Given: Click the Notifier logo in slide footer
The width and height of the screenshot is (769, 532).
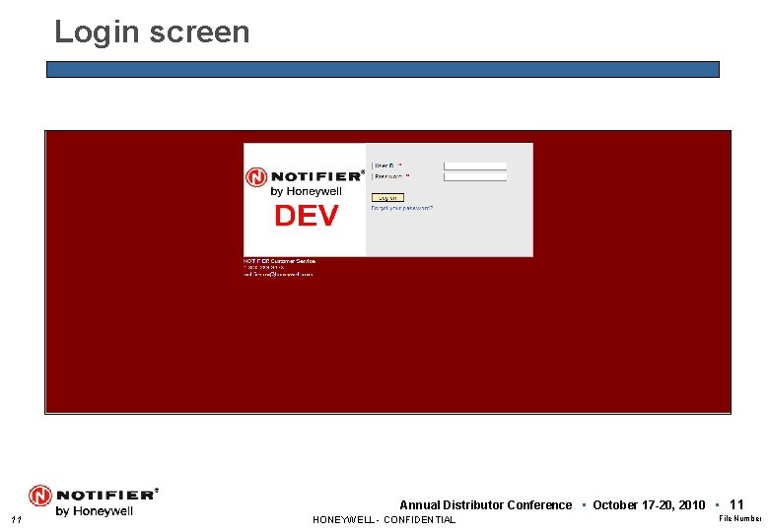Looking at the screenshot, I should [94, 500].
